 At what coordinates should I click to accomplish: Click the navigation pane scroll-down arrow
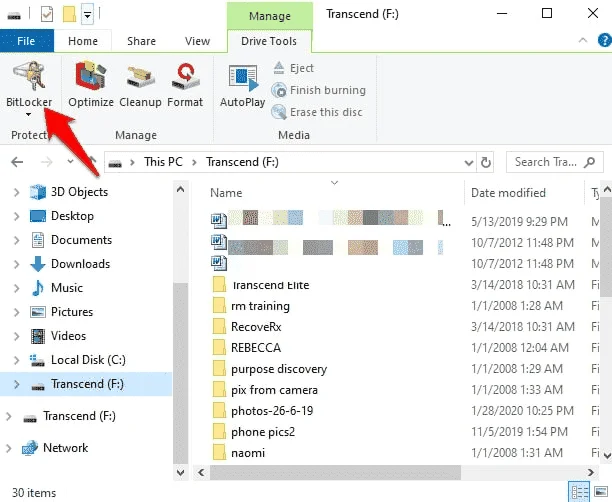[x=180, y=472]
